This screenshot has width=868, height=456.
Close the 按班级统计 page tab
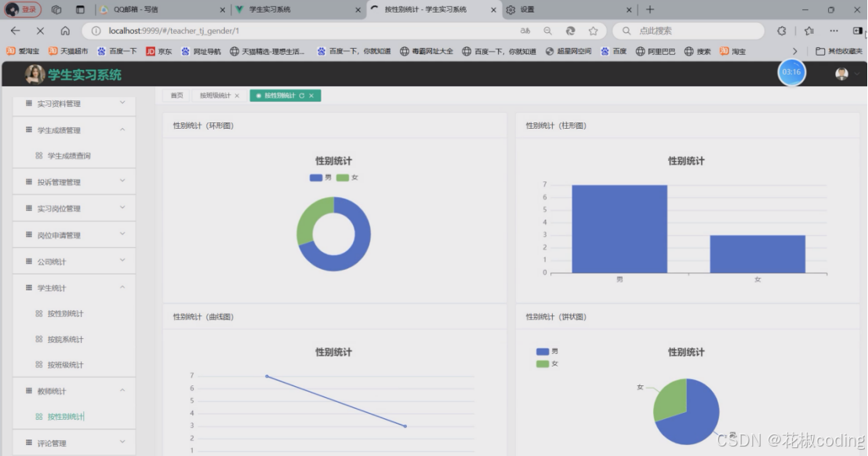coord(237,96)
